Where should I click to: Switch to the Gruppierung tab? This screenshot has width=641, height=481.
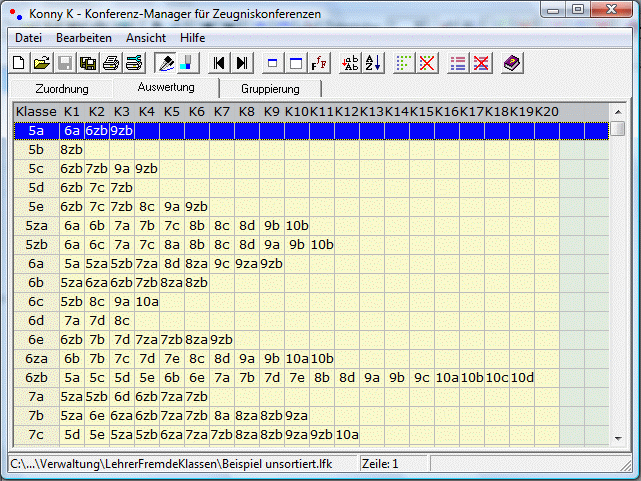tap(270, 88)
